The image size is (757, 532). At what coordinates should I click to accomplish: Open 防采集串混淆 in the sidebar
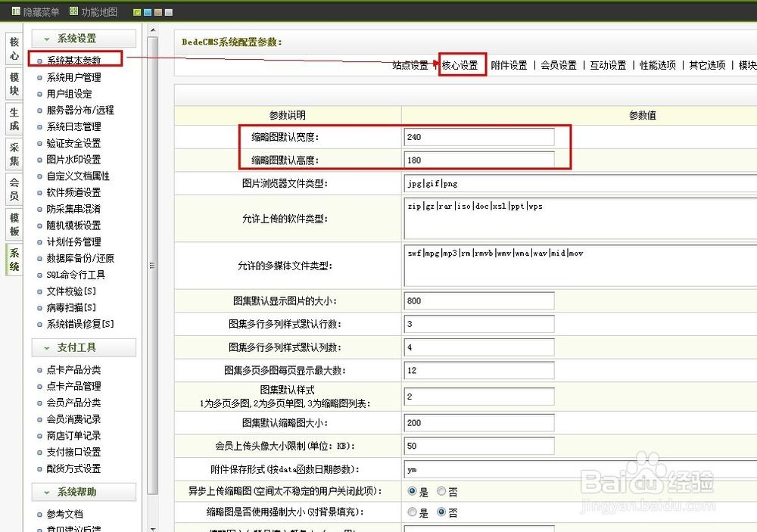coord(74,209)
